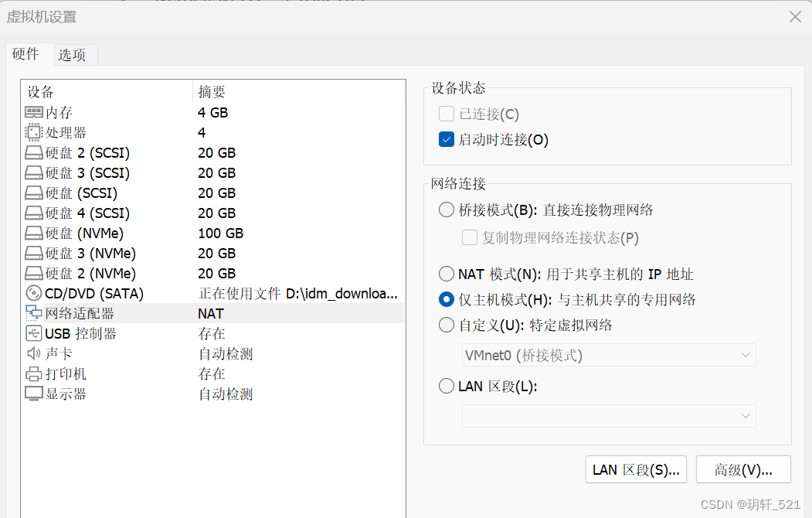Select 桥接模式(B) radio button
This screenshot has height=518, width=812.
pos(447,210)
